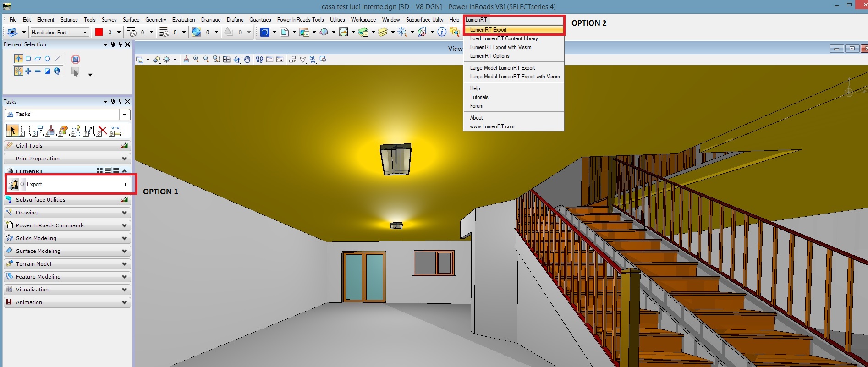The height and width of the screenshot is (367, 868).
Task: Open the Subsurface Utility menu
Action: point(424,20)
